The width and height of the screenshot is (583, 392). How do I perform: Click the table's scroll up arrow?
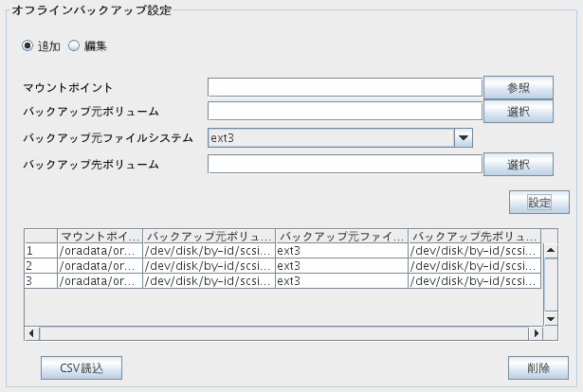click(551, 251)
